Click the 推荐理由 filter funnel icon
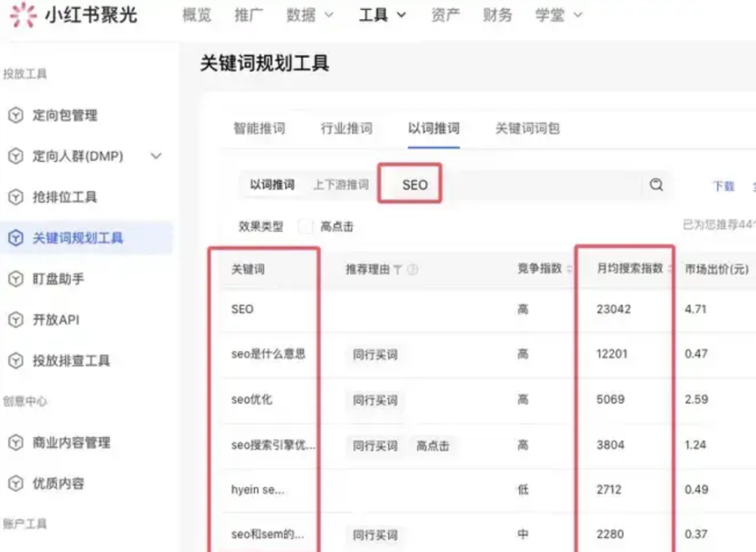Viewport: 756px width, 552px height. pos(398,270)
